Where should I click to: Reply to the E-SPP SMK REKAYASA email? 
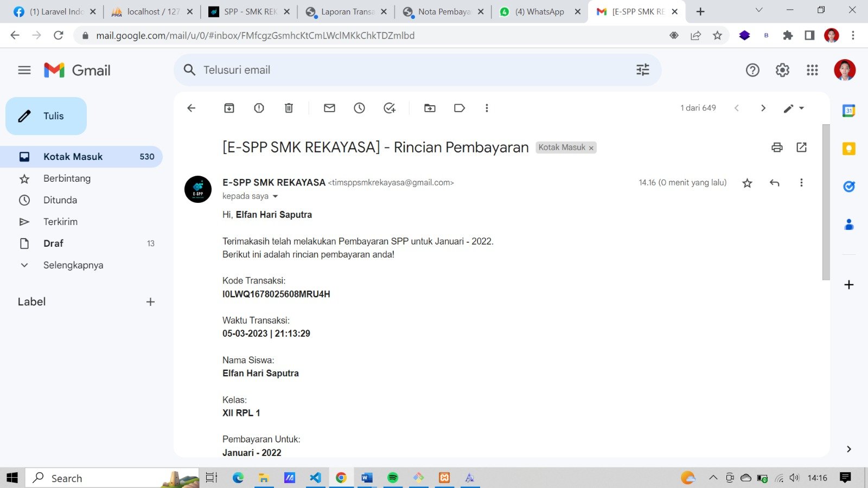coord(774,183)
